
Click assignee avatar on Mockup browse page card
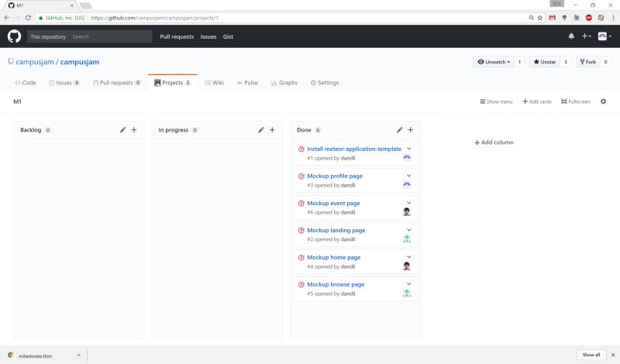406,293
